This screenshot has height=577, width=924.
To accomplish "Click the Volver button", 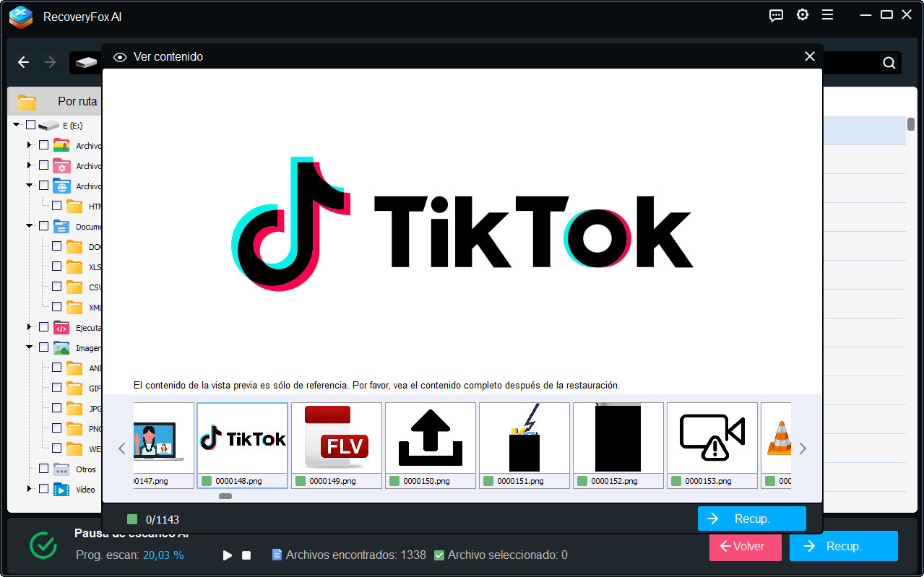I will click(x=745, y=546).
